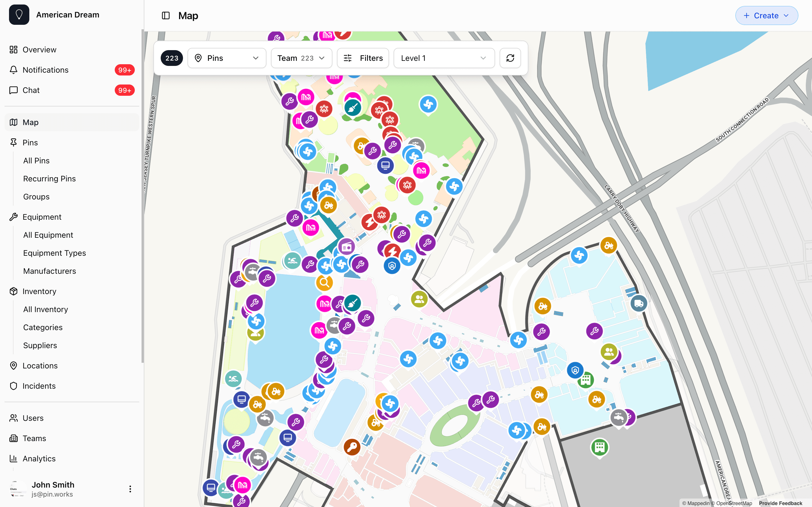Open John Smith's account options menu
This screenshot has width=812, height=507.
tap(130, 489)
